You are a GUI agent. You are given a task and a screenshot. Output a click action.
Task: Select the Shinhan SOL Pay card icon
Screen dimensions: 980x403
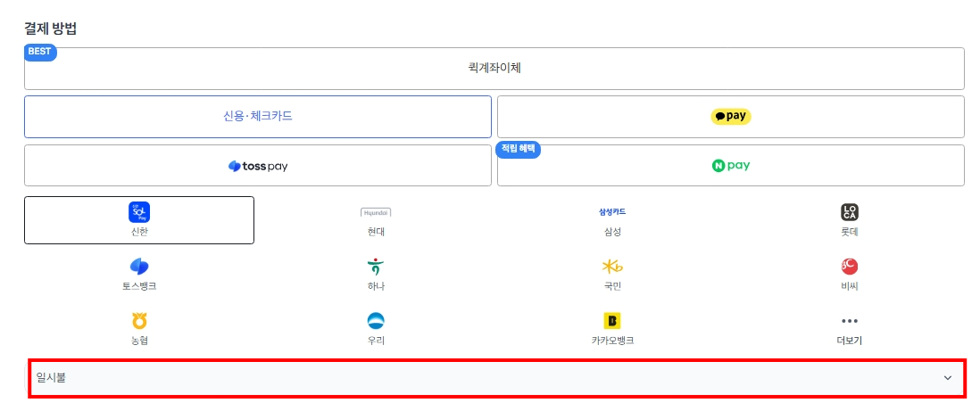click(139, 212)
